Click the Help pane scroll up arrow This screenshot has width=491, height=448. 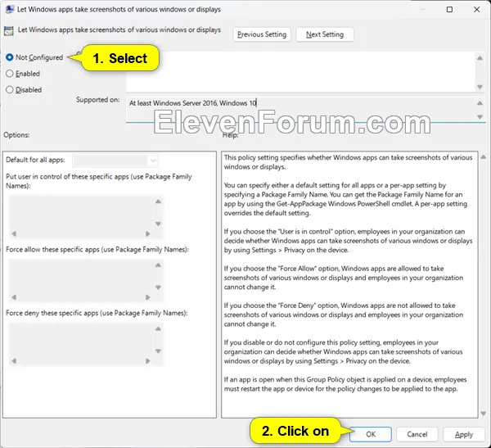pos(484,156)
